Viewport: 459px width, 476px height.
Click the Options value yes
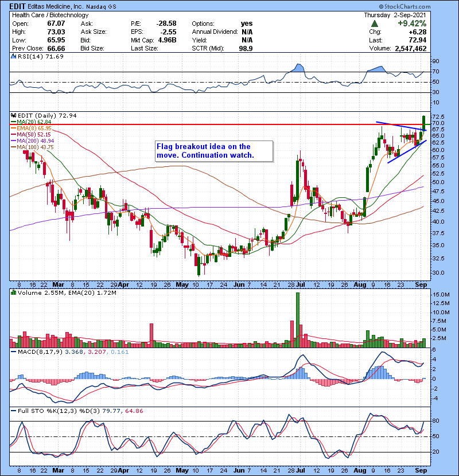[x=247, y=24]
